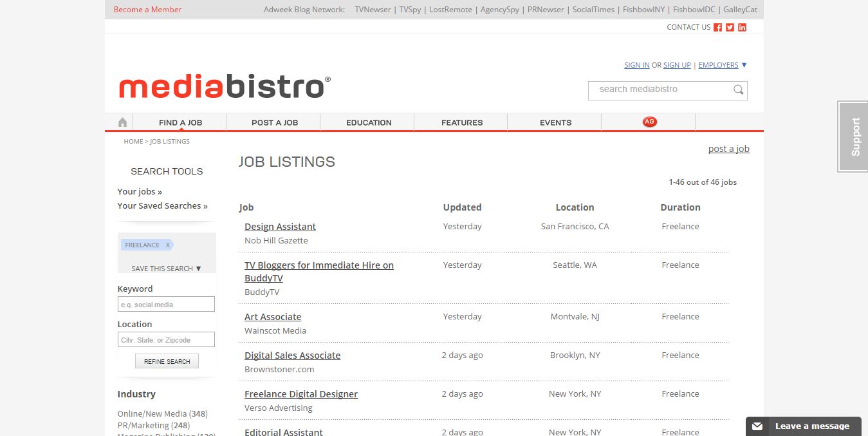Image resolution: width=868 pixels, height=436 pixels.
Task: Open the Digital Sales Associate listing
Action: pos(292,355)
